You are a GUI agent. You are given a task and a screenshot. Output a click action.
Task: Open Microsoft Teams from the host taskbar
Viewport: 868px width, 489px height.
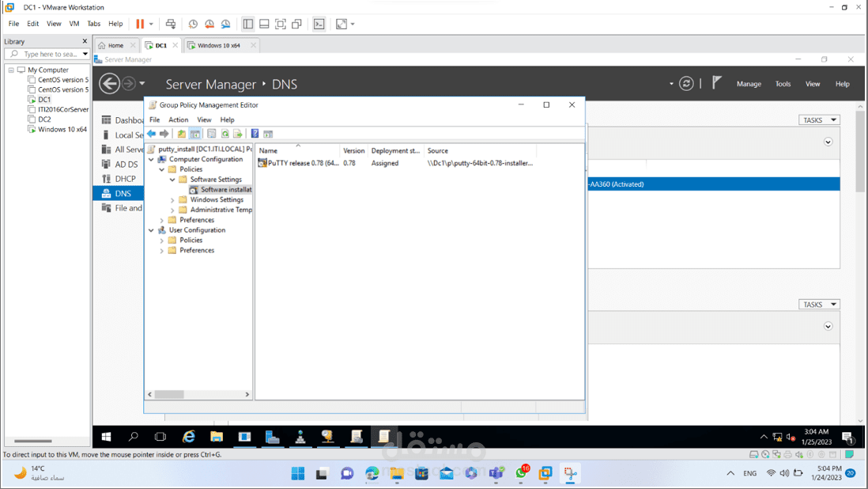click(496, 473)
